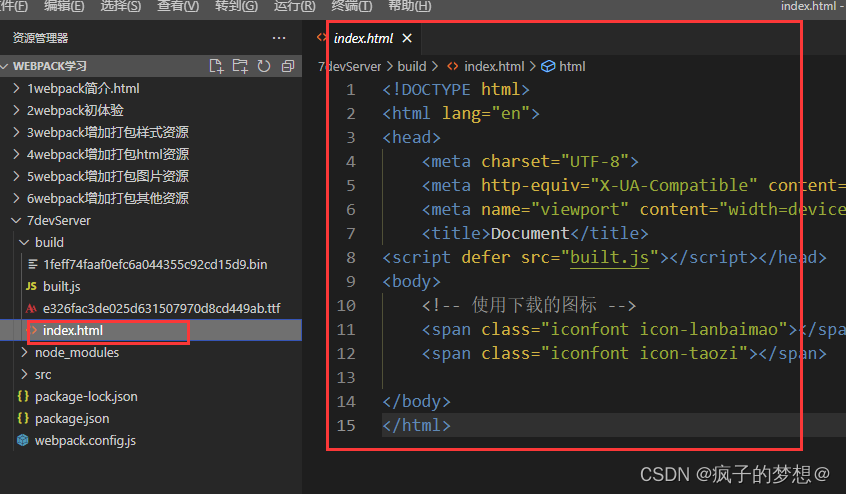Click the Document title text on line 7
Image resolution: width=846 pixels, height=494 pixels.
click(x=530, y=234)
